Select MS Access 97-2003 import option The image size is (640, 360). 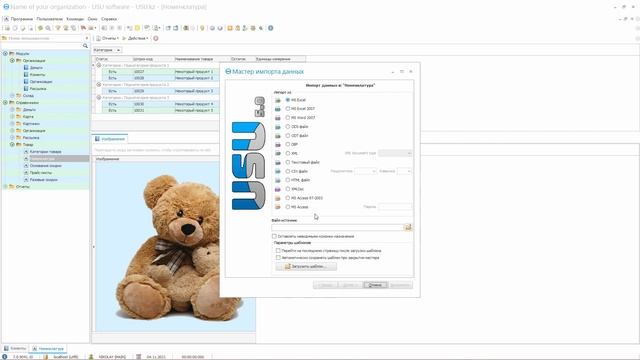pyautogui.click(x=288, y=198)
